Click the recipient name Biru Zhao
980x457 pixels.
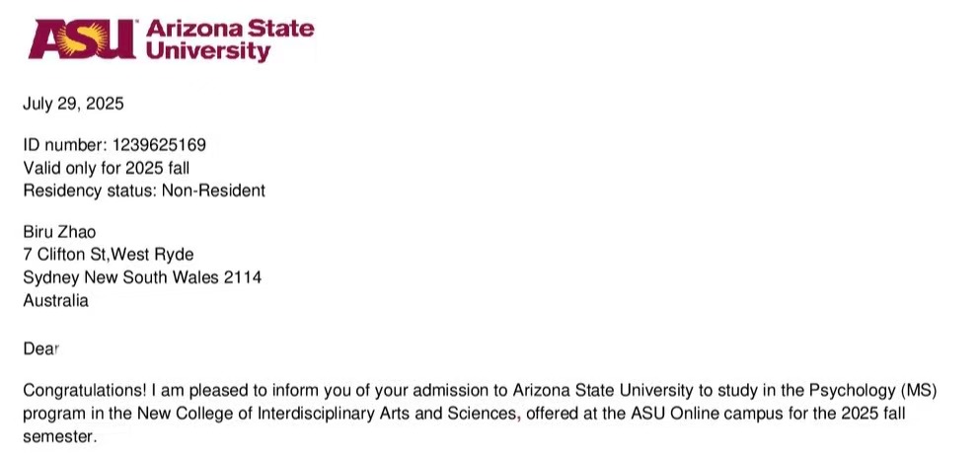point(59,233)
